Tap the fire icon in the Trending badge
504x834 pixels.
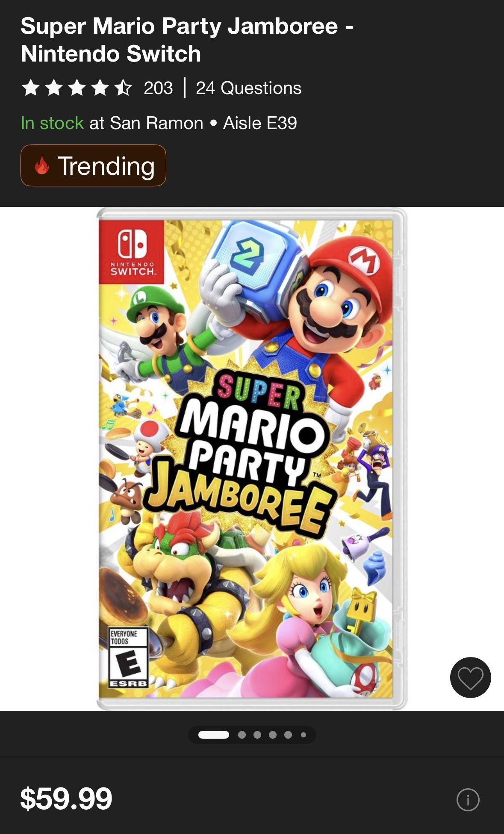[42, 165]
